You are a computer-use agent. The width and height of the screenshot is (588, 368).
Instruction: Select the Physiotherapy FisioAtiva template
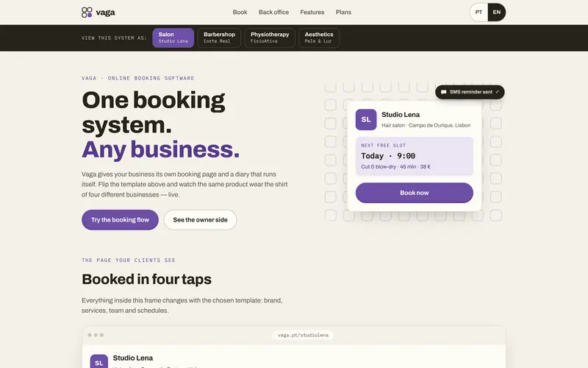[x=270, y=38]
